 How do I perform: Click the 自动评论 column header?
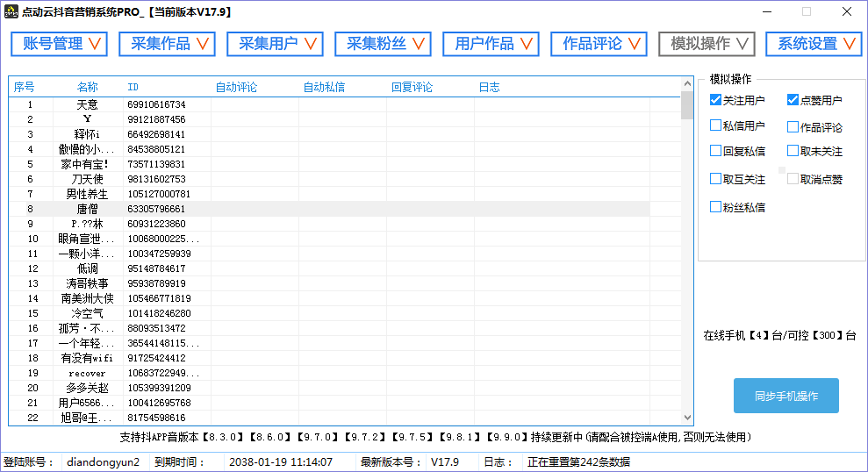tap(236, 87)
